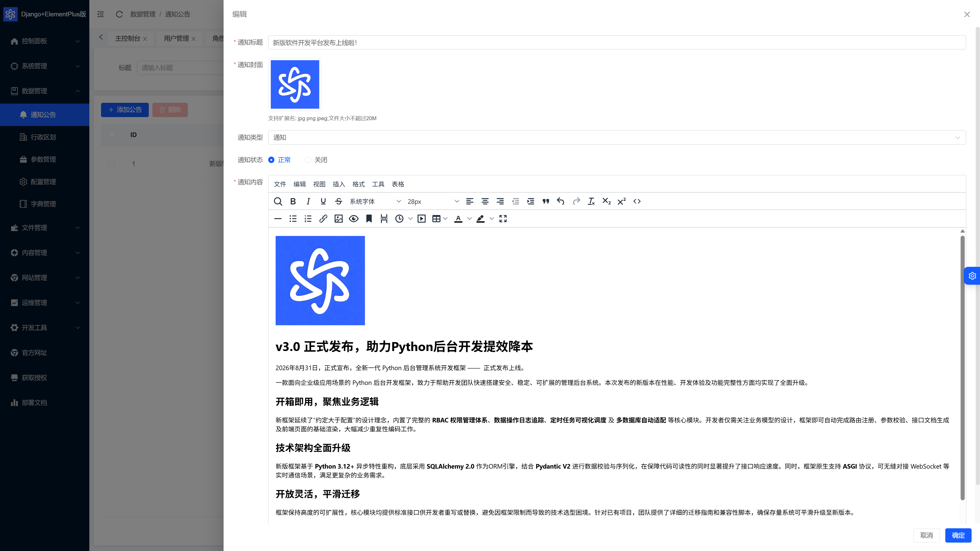
Task: Decrease indent in editor
Action: point(516,202)
